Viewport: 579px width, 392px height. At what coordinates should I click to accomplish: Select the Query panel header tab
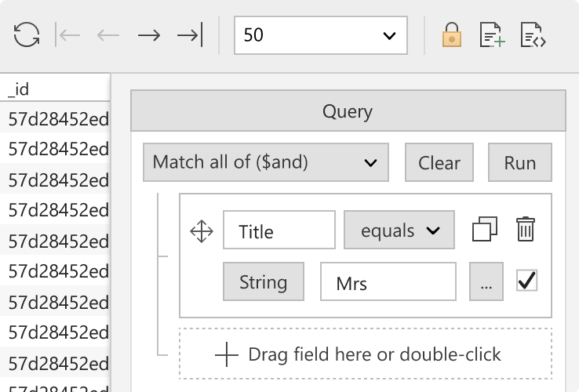[348, 111]
